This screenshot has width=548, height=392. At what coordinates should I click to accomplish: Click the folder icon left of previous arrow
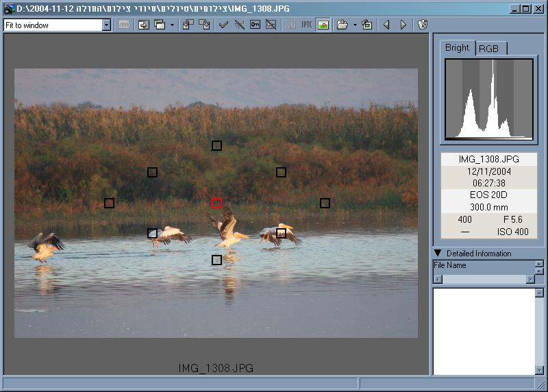click(x=366, y=25)
